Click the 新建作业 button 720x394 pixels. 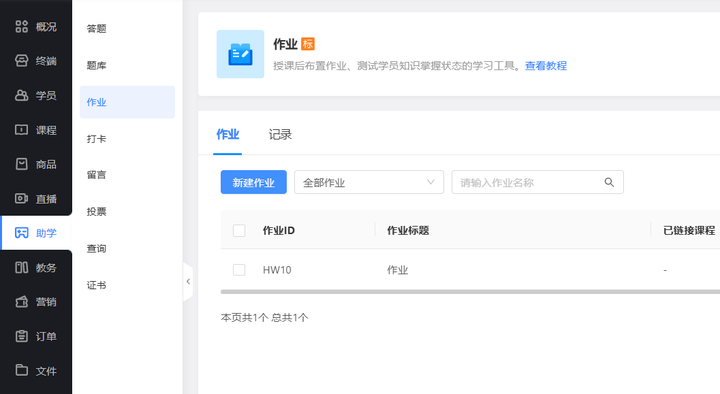click(253, 182)
